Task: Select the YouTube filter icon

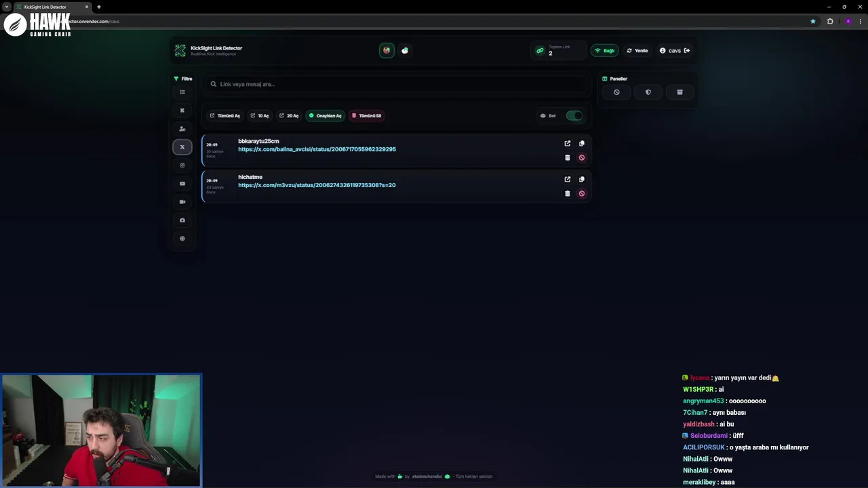Action: [182, 184]
